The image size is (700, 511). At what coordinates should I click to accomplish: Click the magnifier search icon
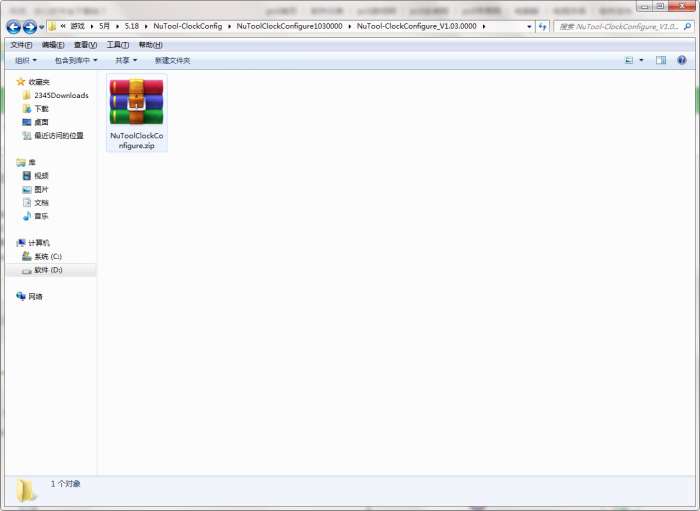point(688,27)
